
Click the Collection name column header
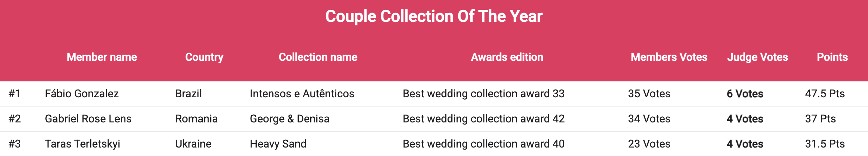coord(318,57)
